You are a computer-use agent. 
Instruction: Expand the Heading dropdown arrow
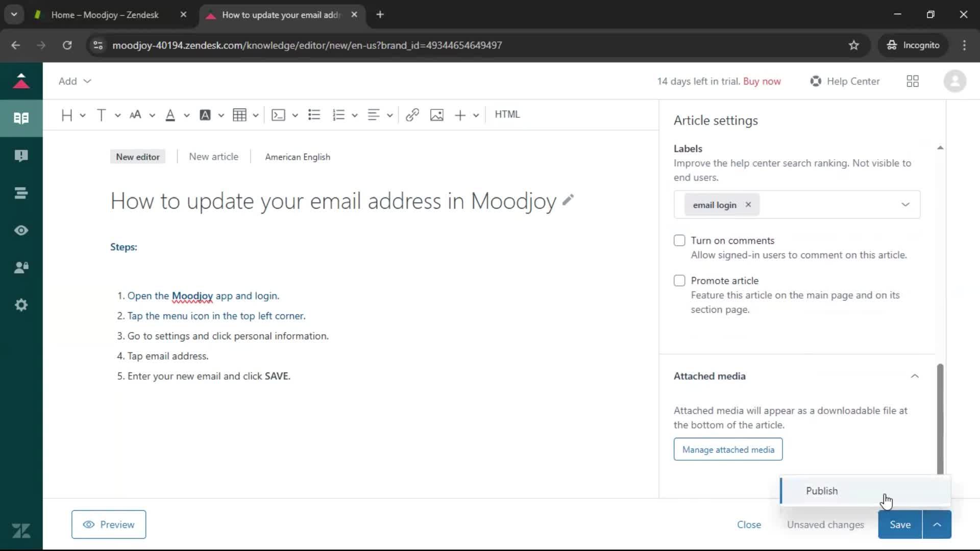point(83,115)
